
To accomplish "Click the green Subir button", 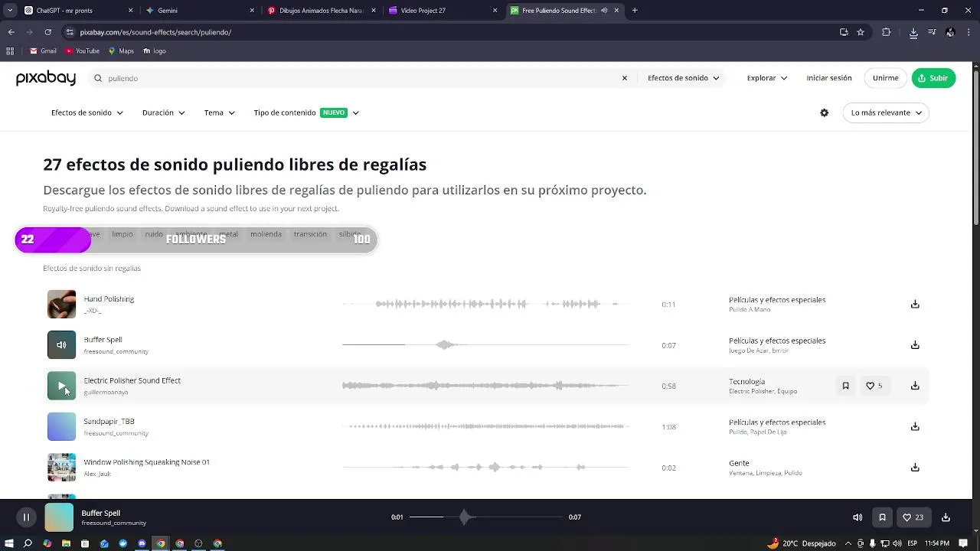I will click(x=933, y=78).
